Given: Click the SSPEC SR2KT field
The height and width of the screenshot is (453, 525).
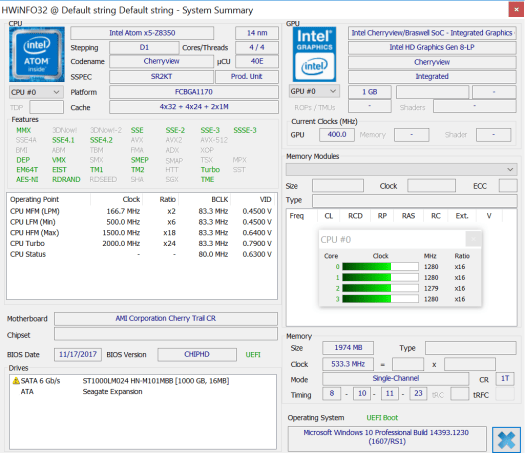Looking at the screenshot, I should (x=161, y=77).
